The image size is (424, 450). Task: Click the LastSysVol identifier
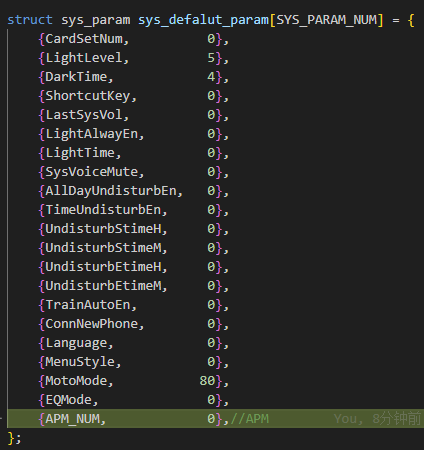click(x=84, y=115)
